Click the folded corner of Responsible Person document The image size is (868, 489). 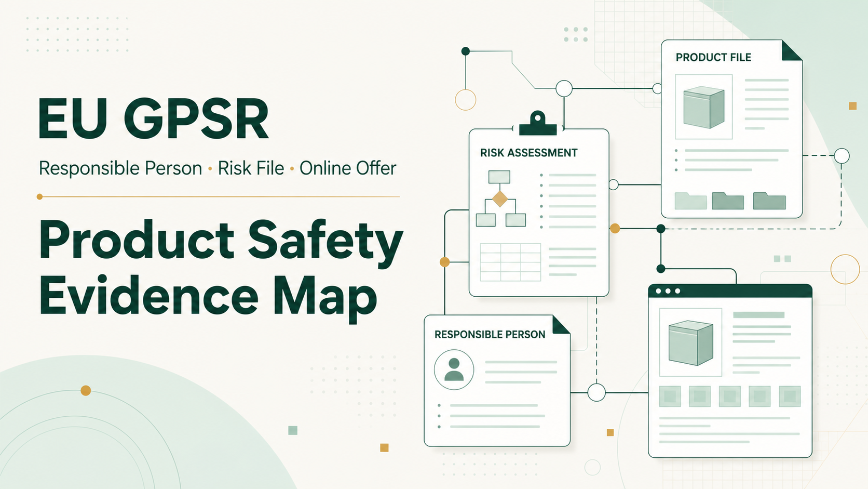tap(561, 325)
